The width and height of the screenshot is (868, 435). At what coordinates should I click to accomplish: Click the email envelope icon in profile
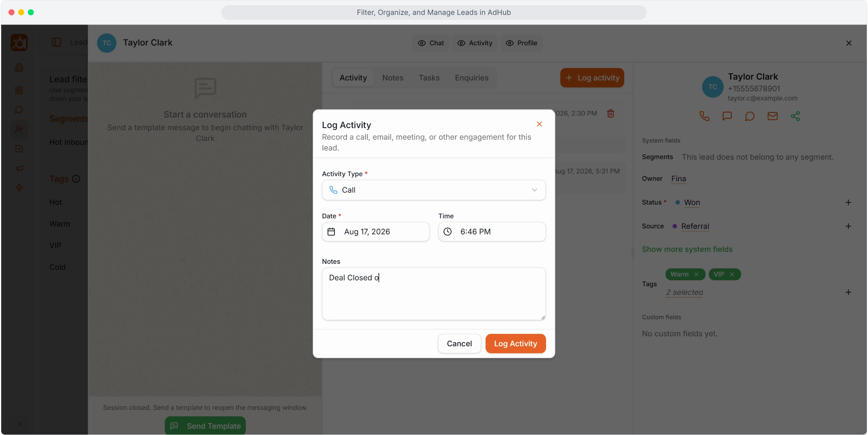pyautogui.click(x=772, y=116)
